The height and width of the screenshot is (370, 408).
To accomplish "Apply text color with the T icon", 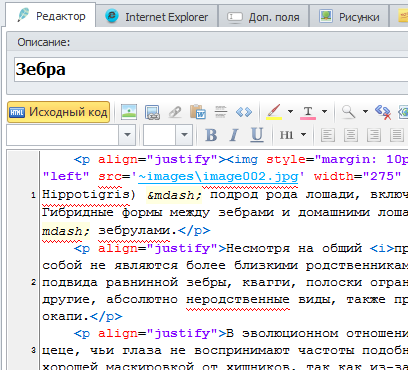I will tap(308, 112).
